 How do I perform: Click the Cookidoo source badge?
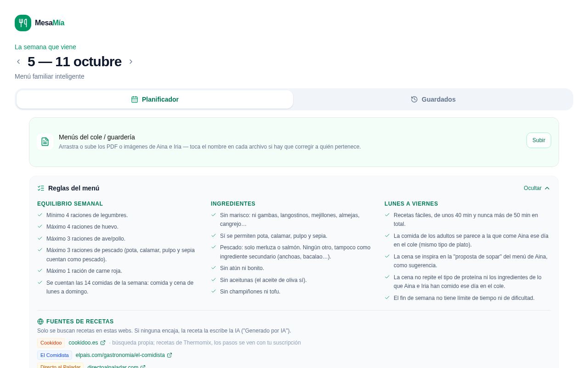click(x=51, y=343)
